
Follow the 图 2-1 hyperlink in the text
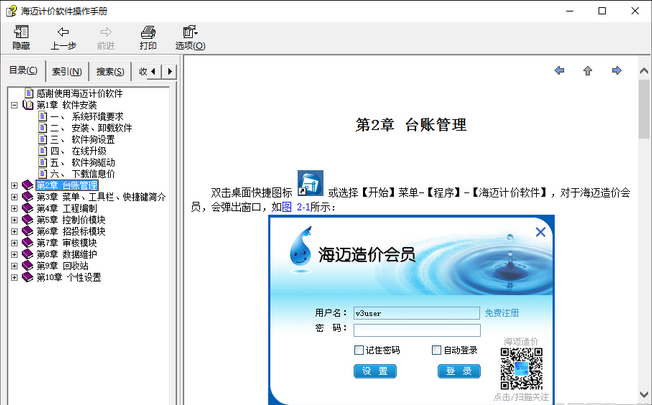(295, 207)
